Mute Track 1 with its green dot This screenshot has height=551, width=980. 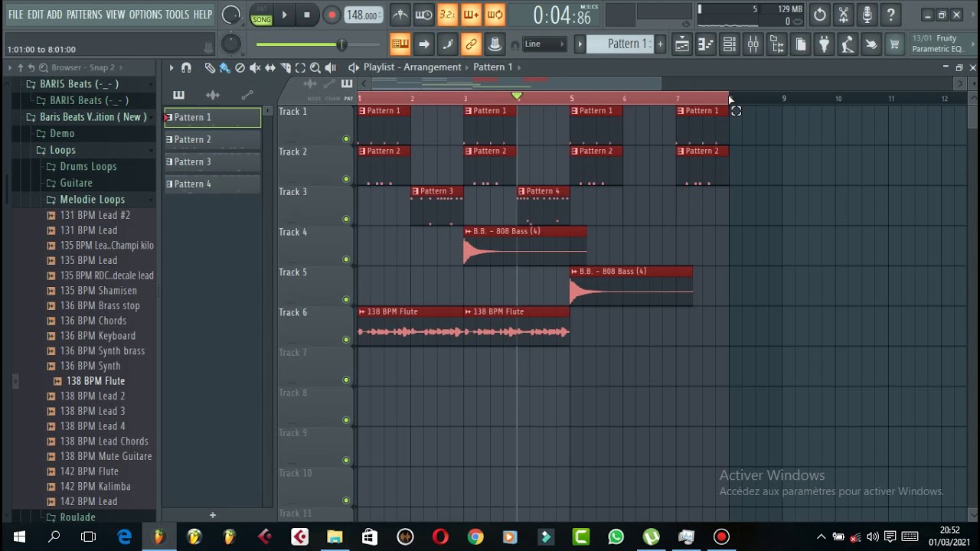[x=346, y=139]
